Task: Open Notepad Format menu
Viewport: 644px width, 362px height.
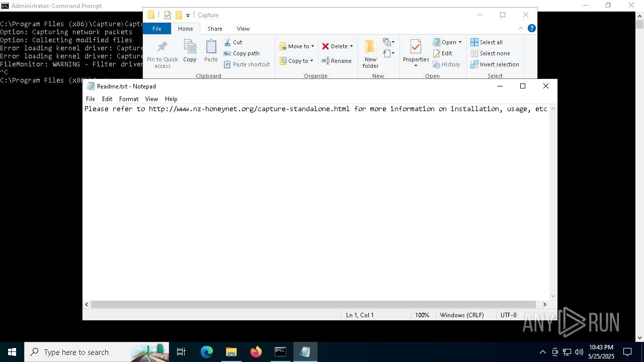Action: [x=129, y=99]
